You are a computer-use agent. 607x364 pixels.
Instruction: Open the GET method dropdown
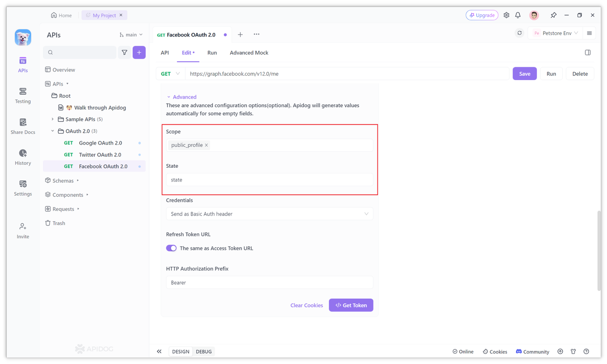coord(170,74)
